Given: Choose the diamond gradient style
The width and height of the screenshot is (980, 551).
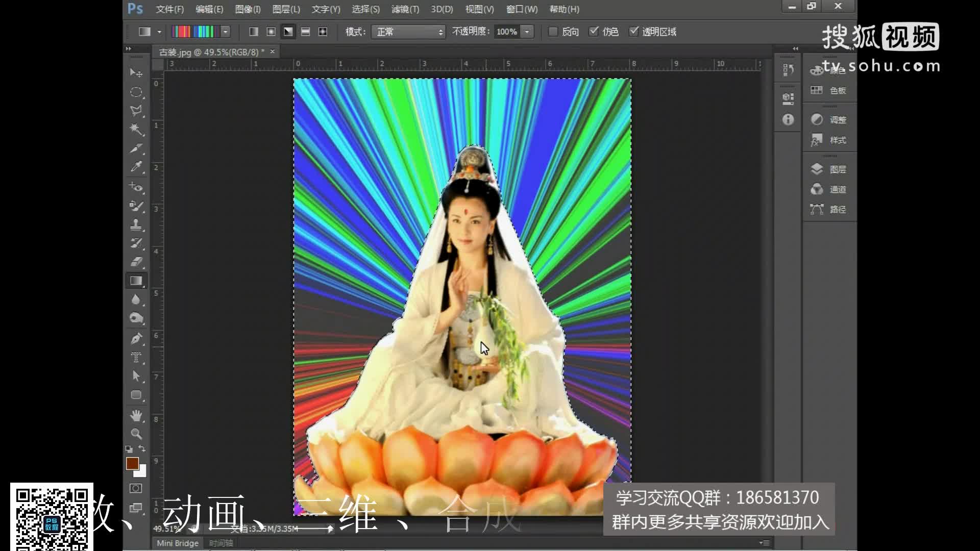Looking at the screenshot, I should click(323, 32).
